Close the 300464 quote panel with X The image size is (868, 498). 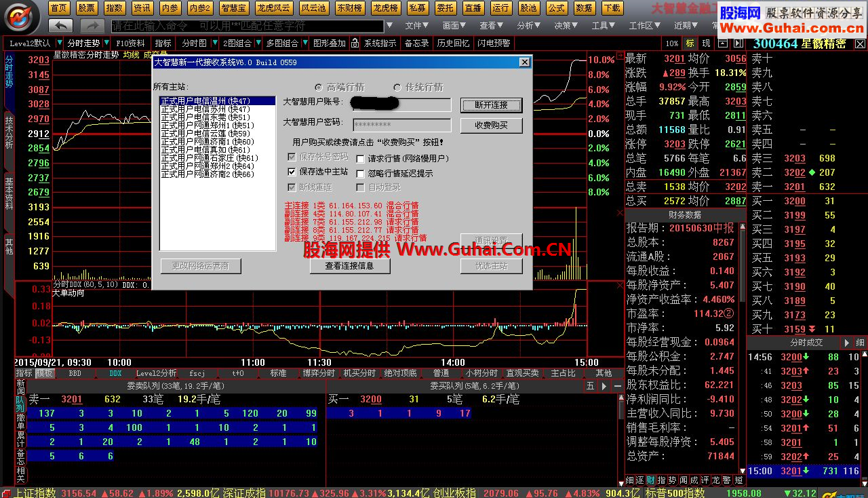click(x=861, y=43)
